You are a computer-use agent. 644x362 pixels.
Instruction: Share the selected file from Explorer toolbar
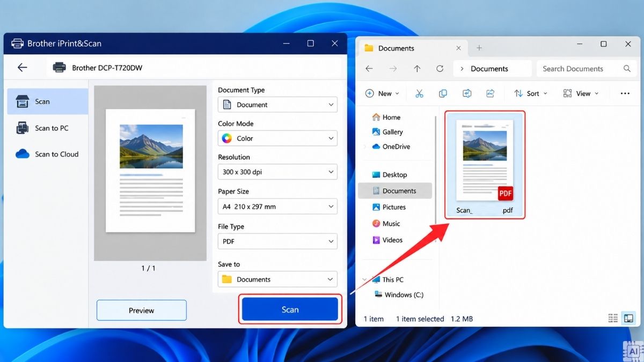(x=490, y=93)
